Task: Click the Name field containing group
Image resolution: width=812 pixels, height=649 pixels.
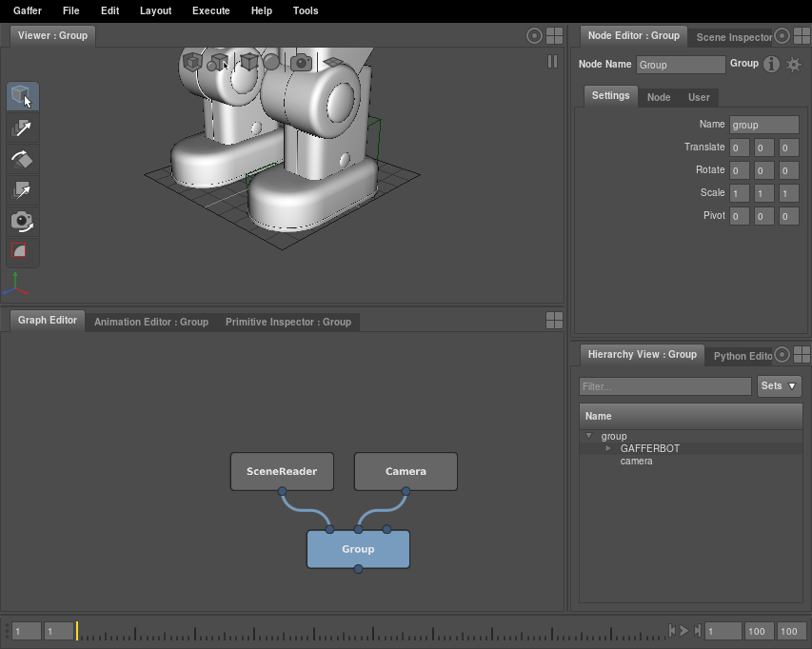Action: point(763,125)
